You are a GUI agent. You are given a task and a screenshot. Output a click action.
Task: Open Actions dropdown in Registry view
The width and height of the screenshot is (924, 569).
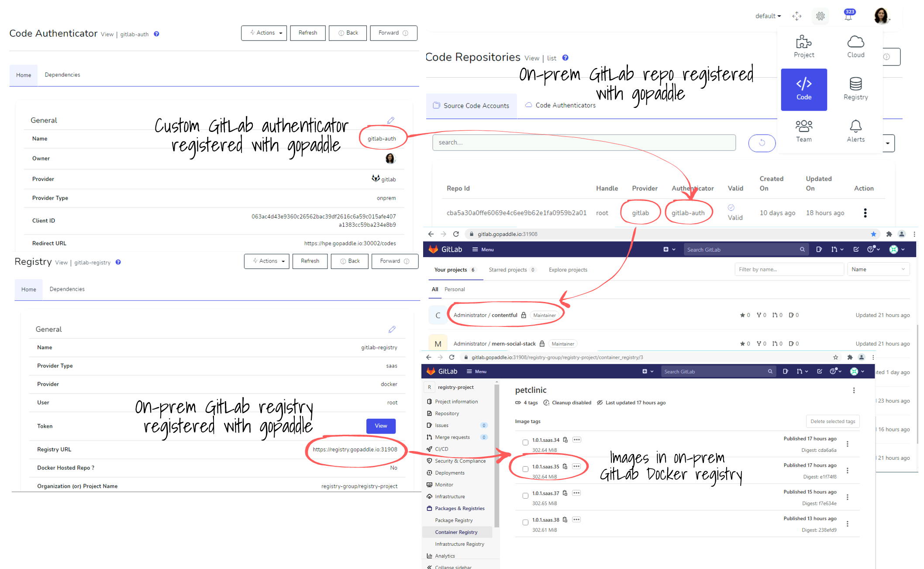pos(266,261)
